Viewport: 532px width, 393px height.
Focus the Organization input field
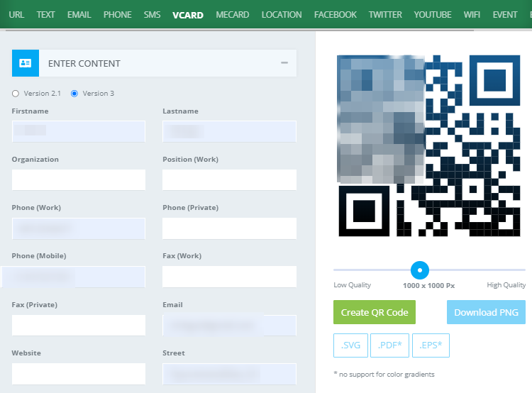click(x=79, y=180)
